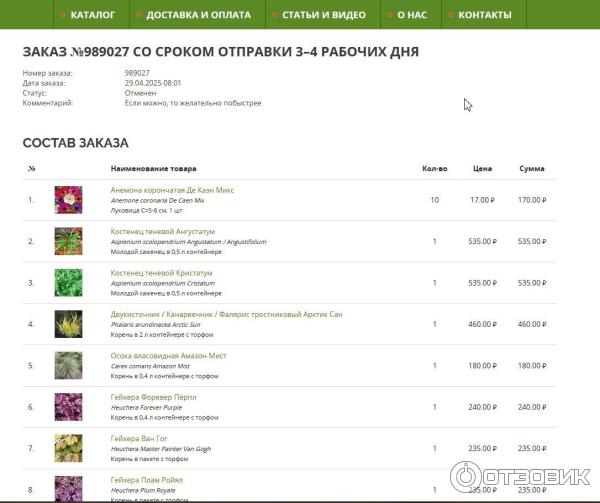Open the КАТАЛОГ menu item
Viewport: 600px width, 503px height.
pyautogui.click(x=93, y=15)
